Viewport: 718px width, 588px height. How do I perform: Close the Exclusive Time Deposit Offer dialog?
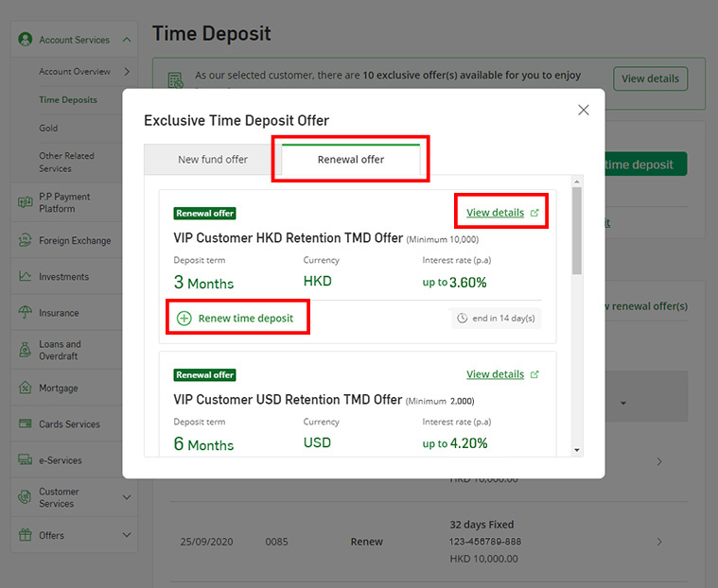pos(583,110)
